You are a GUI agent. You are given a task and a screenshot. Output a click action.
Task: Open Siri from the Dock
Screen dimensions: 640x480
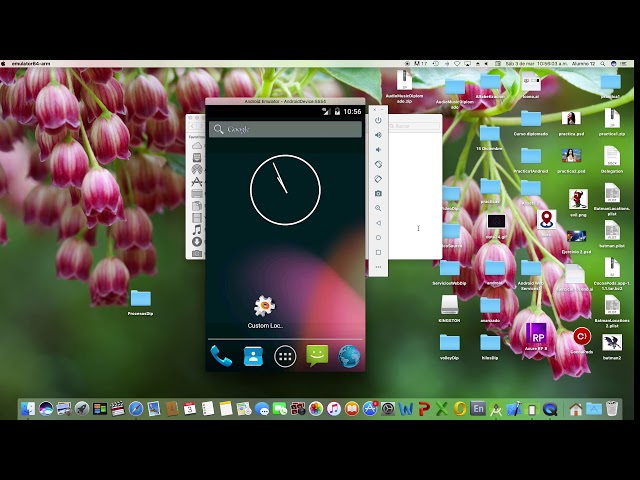coord(46,409)
